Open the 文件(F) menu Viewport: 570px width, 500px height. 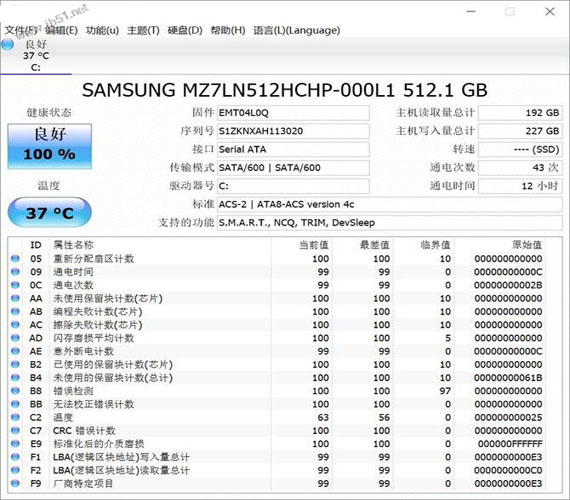point(20,30)
